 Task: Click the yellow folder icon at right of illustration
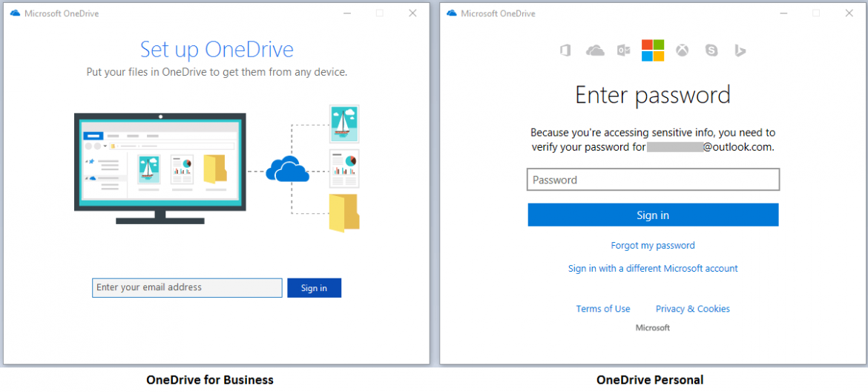pyautogui.click(x=344, y=212)
